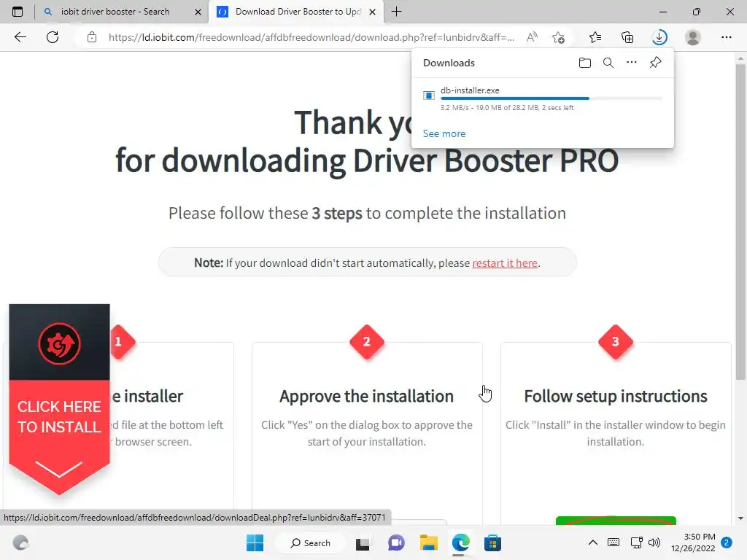Close the Download Driver Booster tab
This screenshot has width=747, height=560.
point(373,12)
